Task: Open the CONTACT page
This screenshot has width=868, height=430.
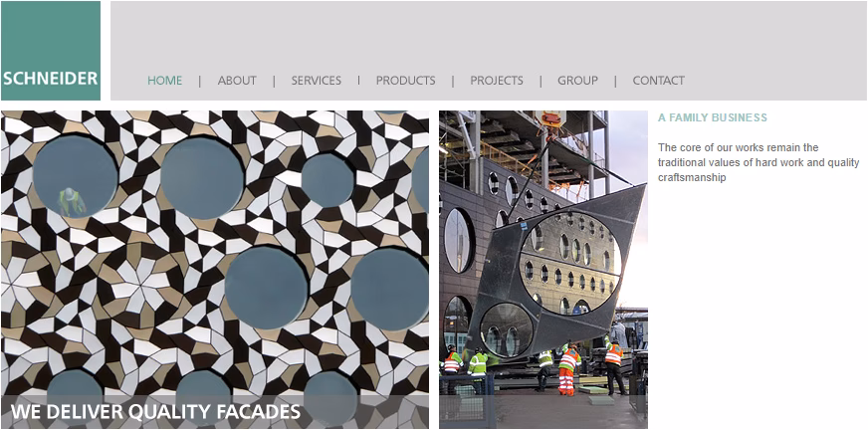Action: pyautogui.click(x=659, y=81)
